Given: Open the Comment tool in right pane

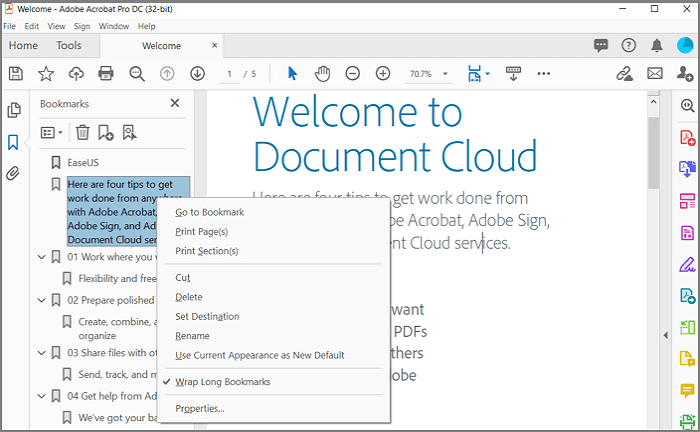Looking at the screenshot, I should pos(688,391).
